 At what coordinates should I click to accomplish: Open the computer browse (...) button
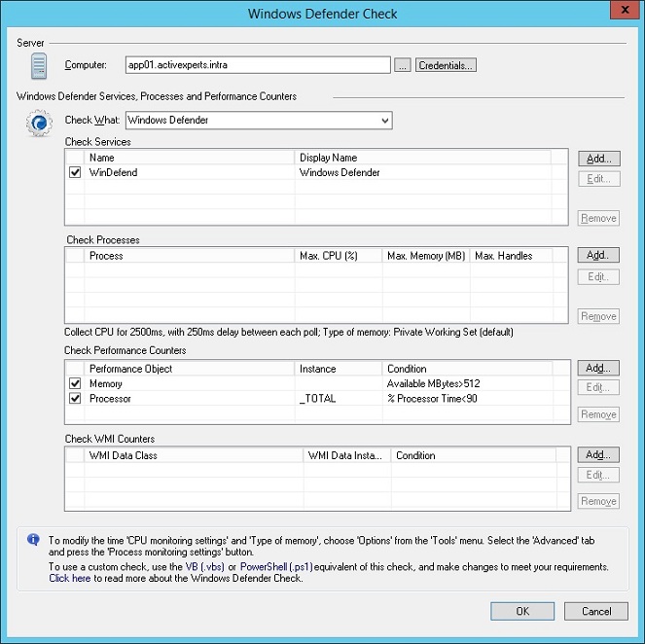coord(403,65)
